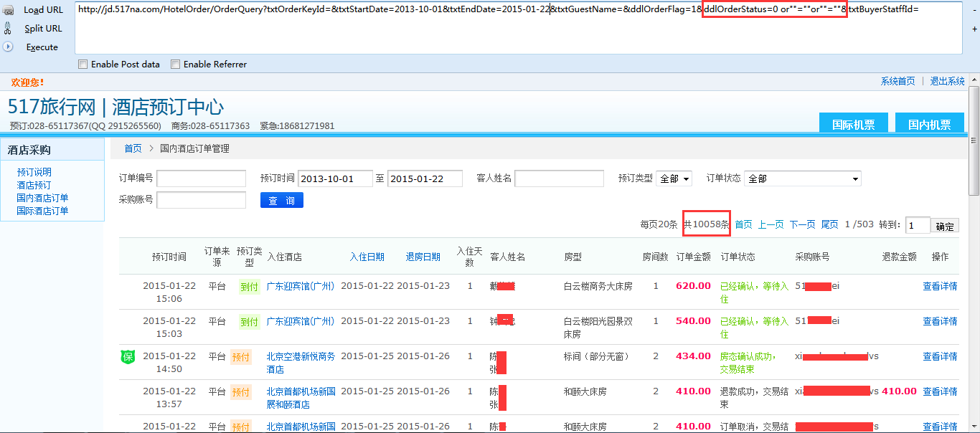This screenshot has width=980, height=433.
Task: Switch to 国际机票 tab
Action: (853, 123)
